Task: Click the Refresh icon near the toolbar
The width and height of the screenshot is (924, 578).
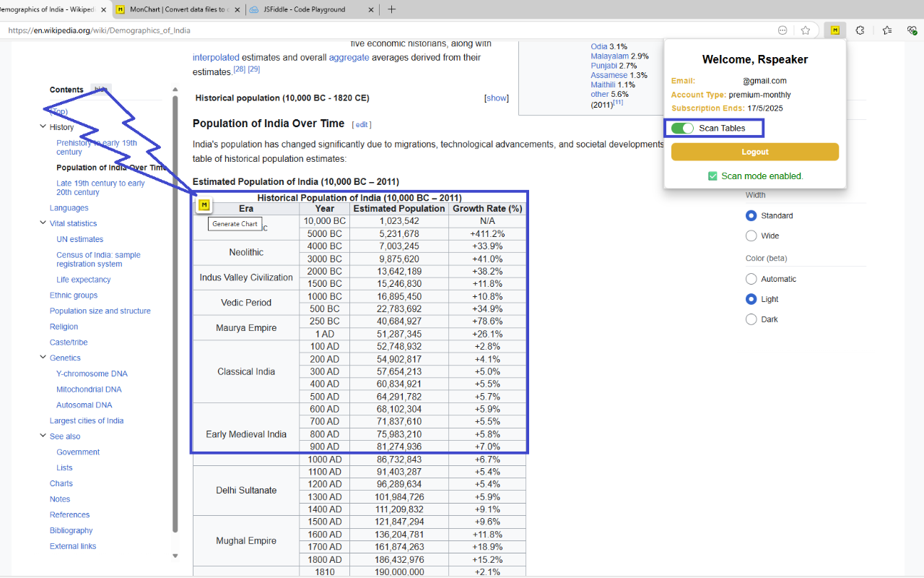Action: pos(859,30)
